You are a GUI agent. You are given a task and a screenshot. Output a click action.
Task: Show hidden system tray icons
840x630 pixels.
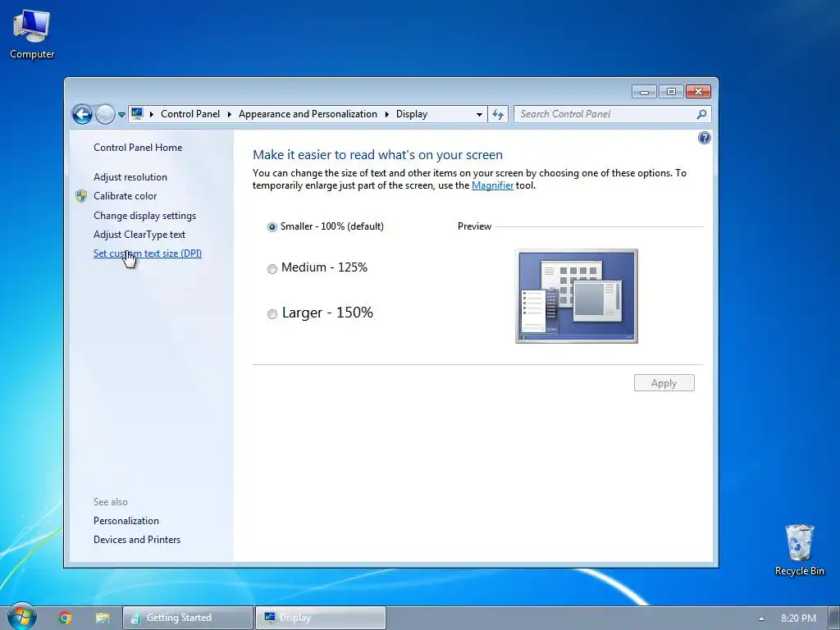(x=761, y=619)
